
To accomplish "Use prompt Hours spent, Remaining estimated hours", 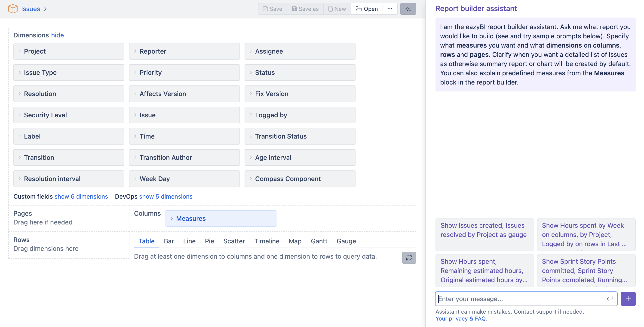I will [485, 270].
